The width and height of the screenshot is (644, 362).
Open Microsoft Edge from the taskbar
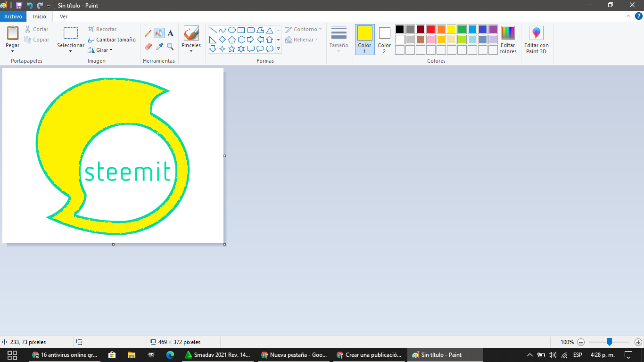170,355
